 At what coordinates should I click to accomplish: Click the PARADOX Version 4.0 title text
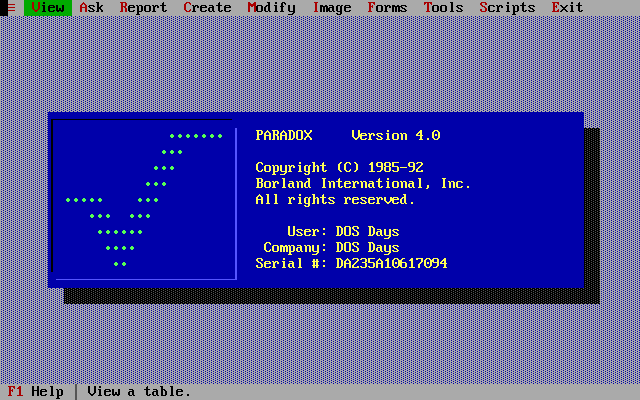click(348, 136)
